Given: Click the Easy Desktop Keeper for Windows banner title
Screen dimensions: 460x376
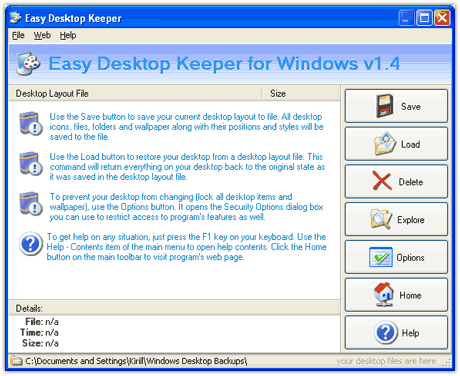Looking at the screenshot, I should pyautogui.click(x=224, y=64).
